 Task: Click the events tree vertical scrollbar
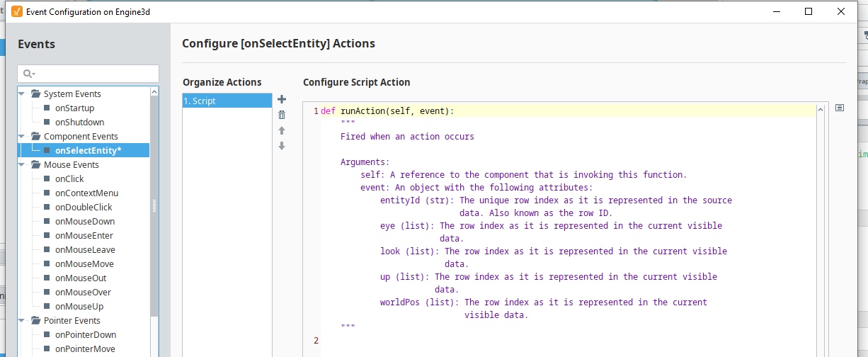tap(154, 205)
